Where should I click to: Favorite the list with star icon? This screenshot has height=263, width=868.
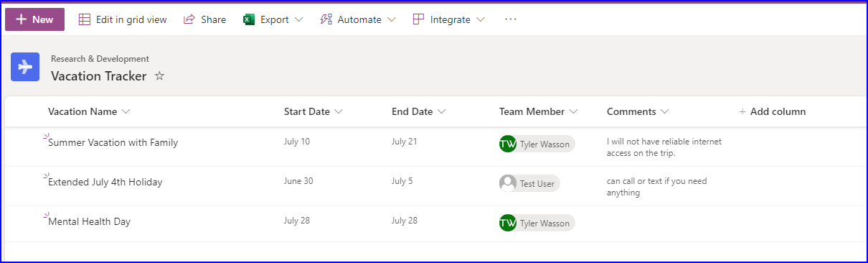tap(159, 75)
